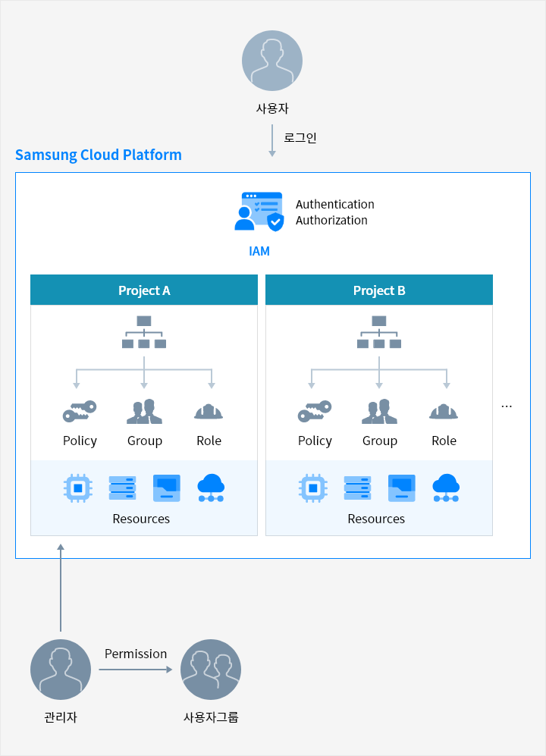Select the Group people icon in Project A
Screen dimensions: 546x756
click(x=144, y=411)
